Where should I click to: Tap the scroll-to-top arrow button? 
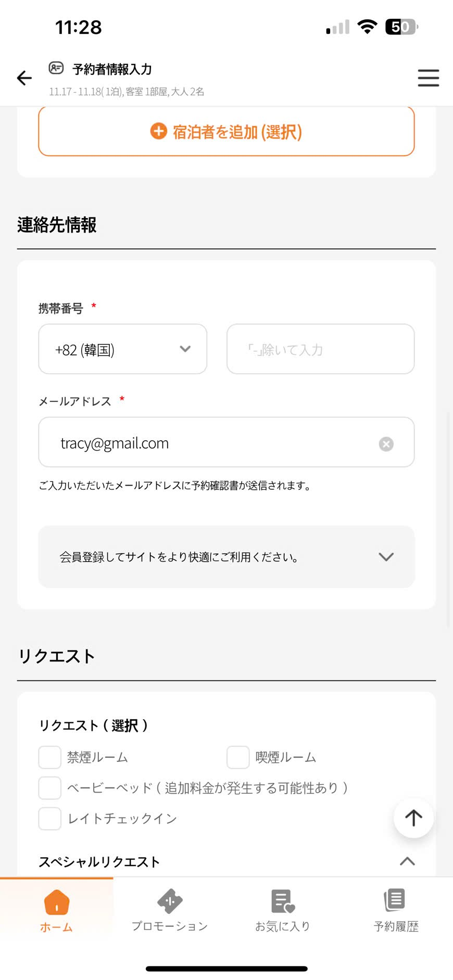click(413, 818)
